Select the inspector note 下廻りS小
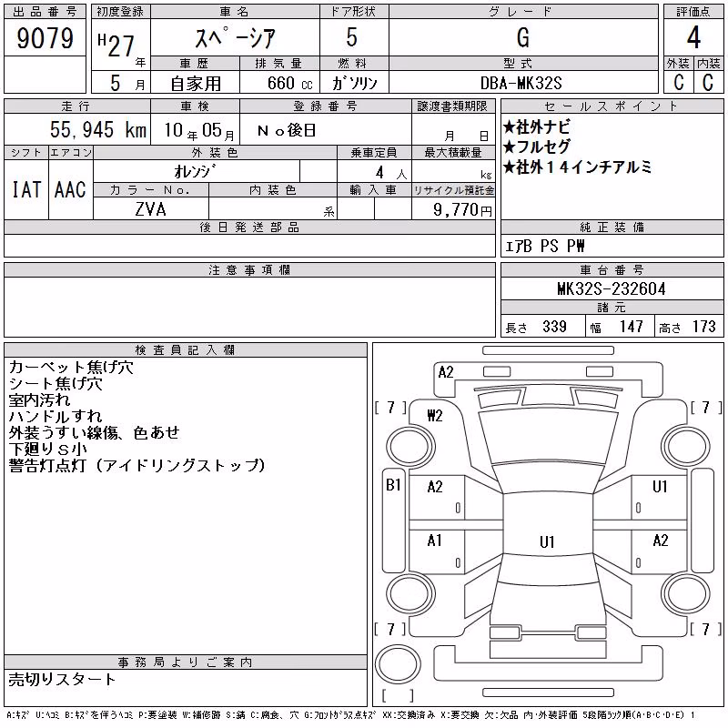Screen dimensions: 728x728 click(48, 449)
